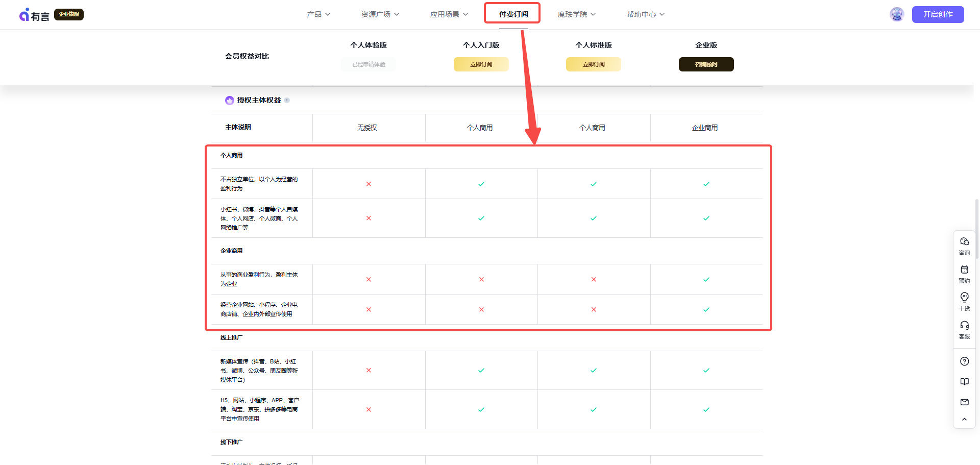Click the green checkmark under 企业版 for 个人商用

[x=706, y=184]
